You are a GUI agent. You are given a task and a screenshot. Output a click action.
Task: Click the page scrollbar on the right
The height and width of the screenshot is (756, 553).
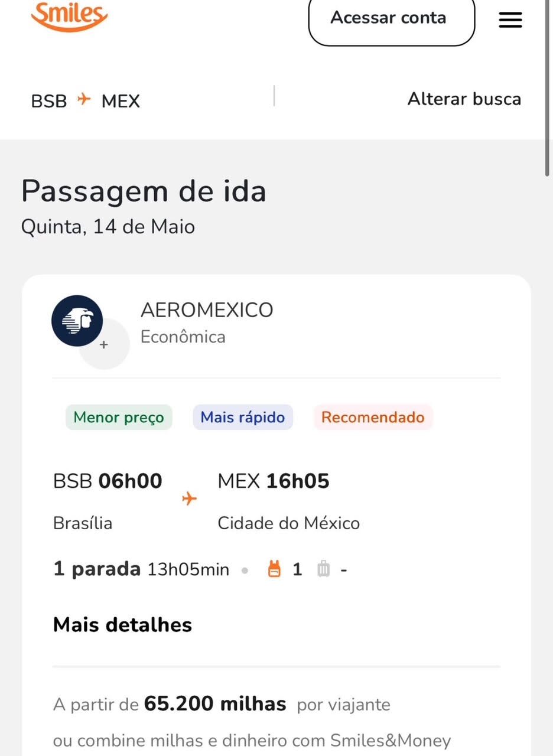(x=548, y=89)
